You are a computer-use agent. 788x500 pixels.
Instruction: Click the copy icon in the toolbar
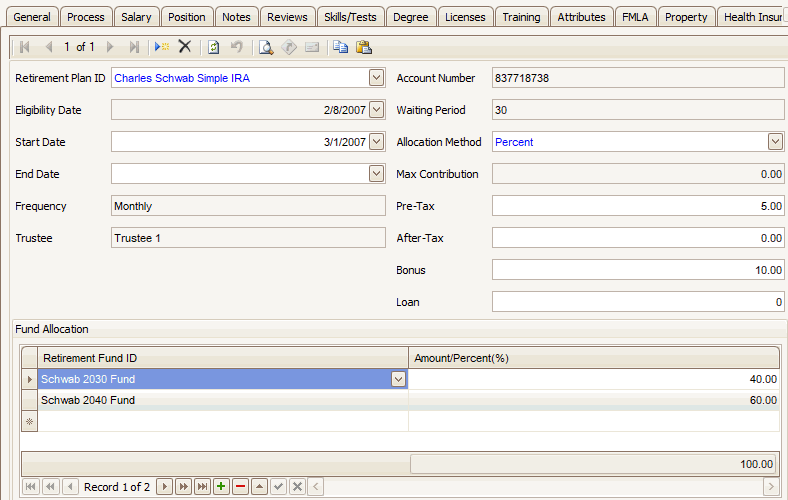[341, 47]
